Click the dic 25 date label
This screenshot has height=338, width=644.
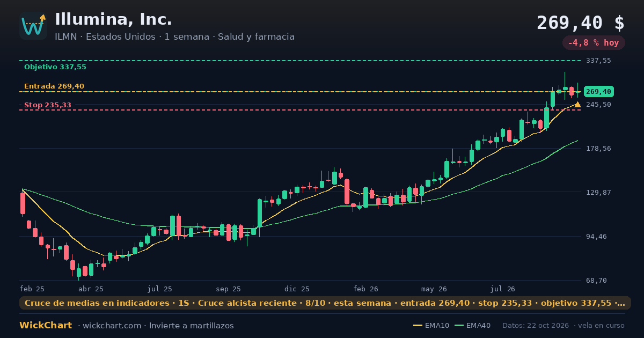[297, 289]
